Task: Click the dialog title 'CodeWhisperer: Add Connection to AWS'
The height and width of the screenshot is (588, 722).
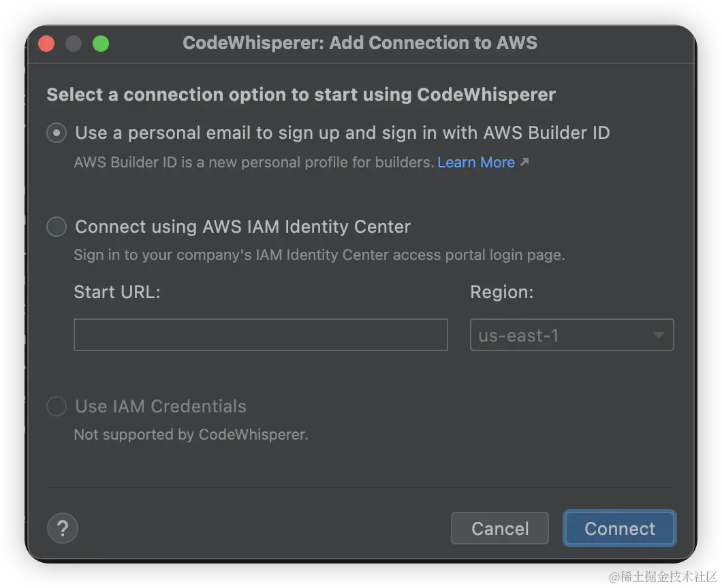Action: (x=360, y=43)
